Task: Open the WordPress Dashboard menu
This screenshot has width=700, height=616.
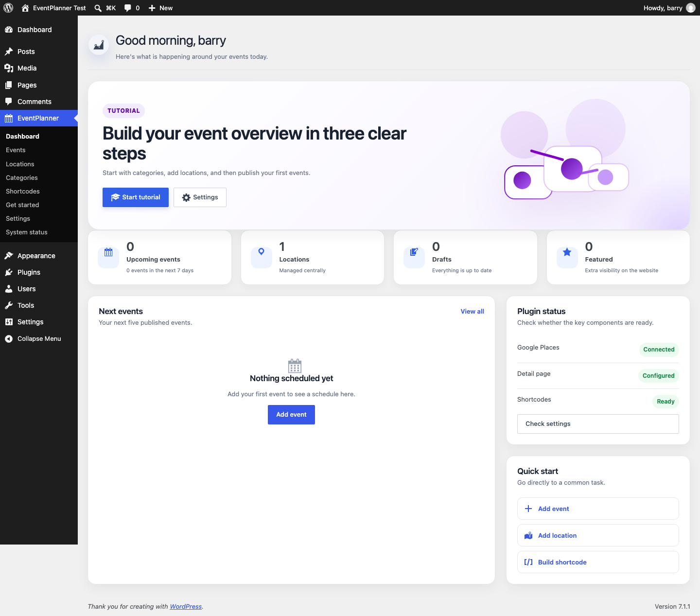Action: 39,30
